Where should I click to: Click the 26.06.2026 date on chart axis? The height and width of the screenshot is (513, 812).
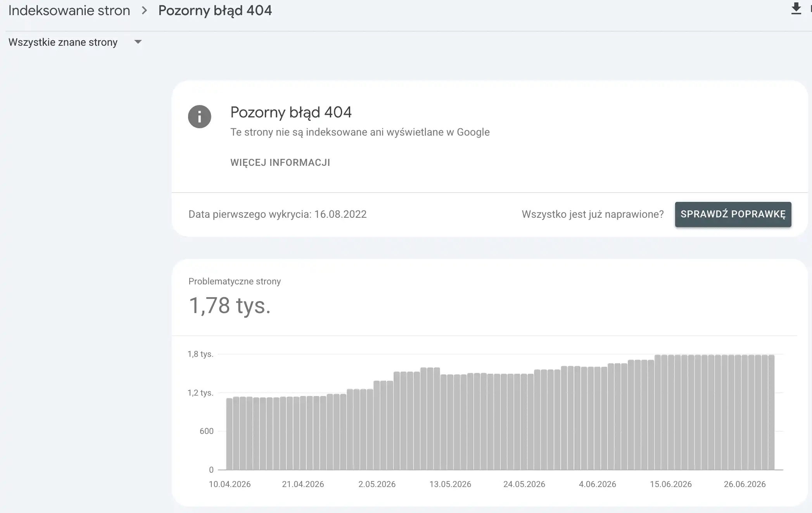coord(745,484)
